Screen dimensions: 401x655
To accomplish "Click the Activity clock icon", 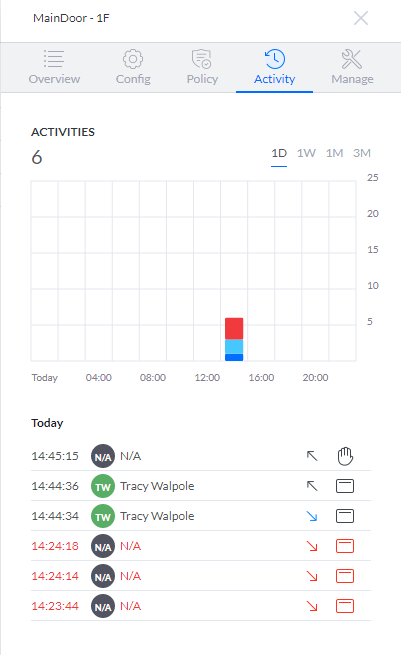I will coord(275,59).
